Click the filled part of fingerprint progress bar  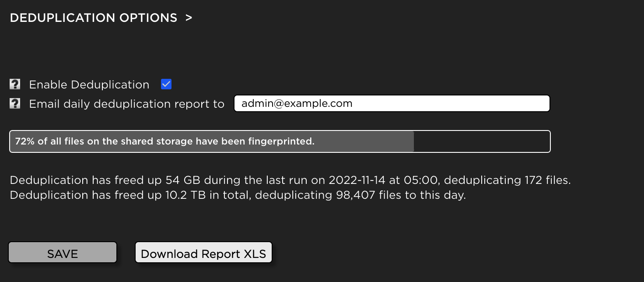(x=212, y=141)
